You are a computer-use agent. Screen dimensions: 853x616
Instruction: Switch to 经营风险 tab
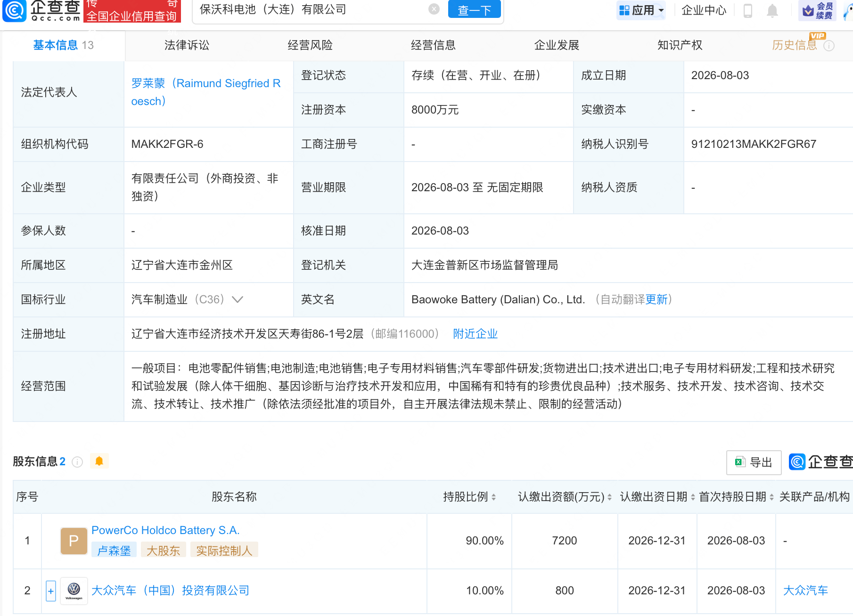click(310, 45)
